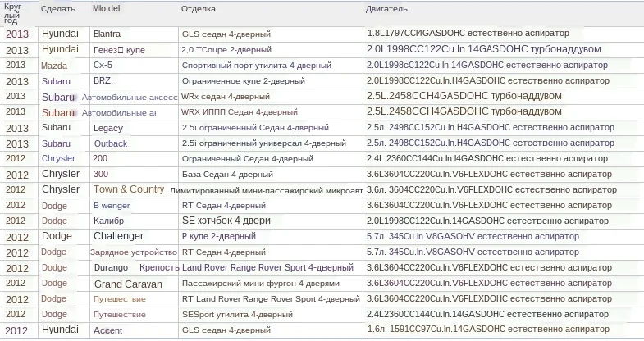Click the year 2012 in Accent row
This screenshot has width=644, height=341.
[x=16, y=330]
